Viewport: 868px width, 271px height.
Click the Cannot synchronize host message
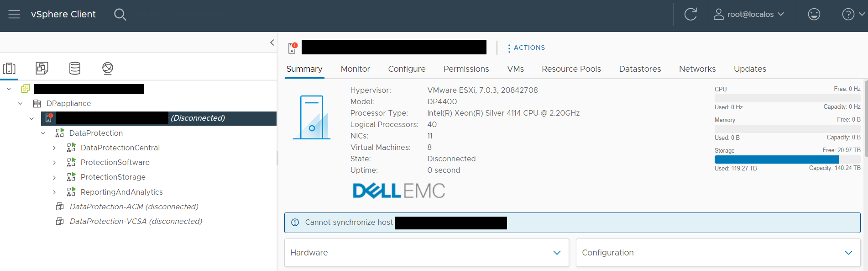point(349,223)
